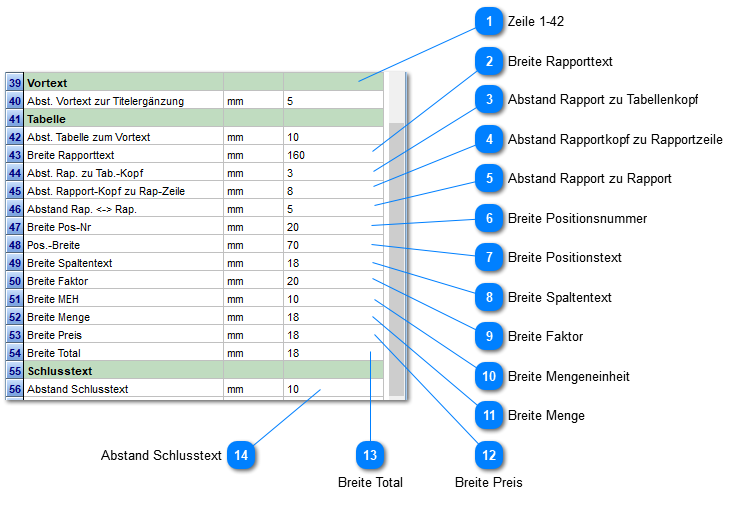
Task: Click the vertical scrollbar thumb
Action: tap(396, 259)
